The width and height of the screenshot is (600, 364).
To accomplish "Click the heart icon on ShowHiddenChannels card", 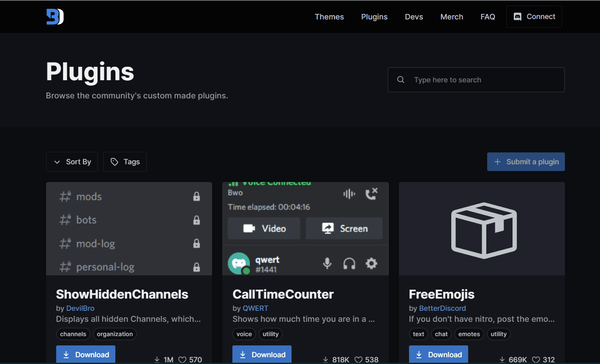I will pyautogui.click(x=183, y=359).
